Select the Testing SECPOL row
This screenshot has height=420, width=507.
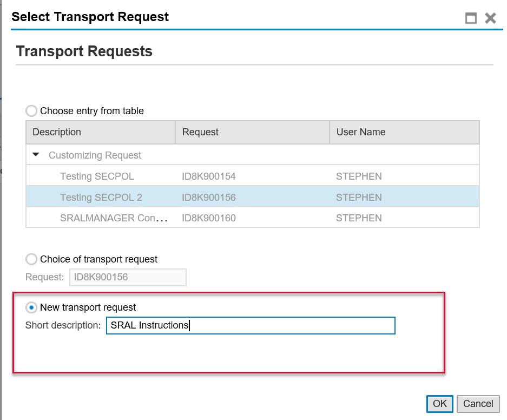pyautogui.click(x=97, y=176)
